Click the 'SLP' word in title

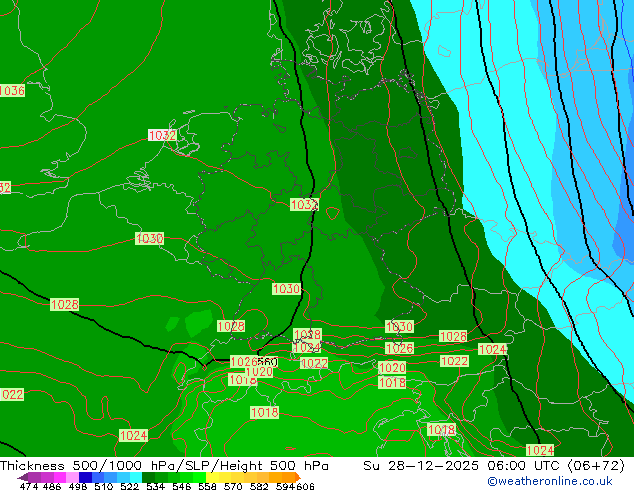pyautogui.click(x=197, y=466)
